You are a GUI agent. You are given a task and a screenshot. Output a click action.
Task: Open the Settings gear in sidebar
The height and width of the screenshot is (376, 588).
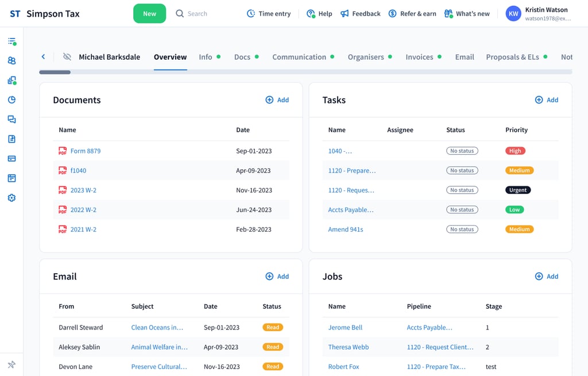coord(11,198)
